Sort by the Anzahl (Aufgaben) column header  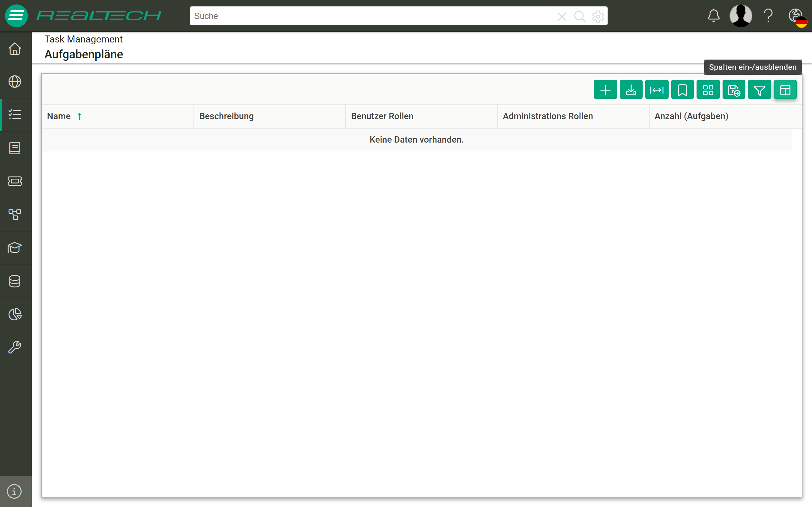[691, 116]
